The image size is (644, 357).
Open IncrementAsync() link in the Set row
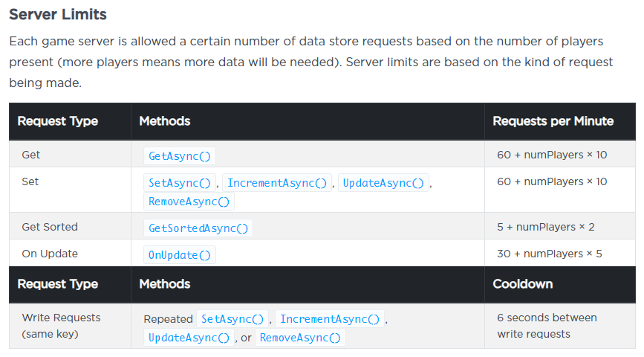click(x=277, y=183)
